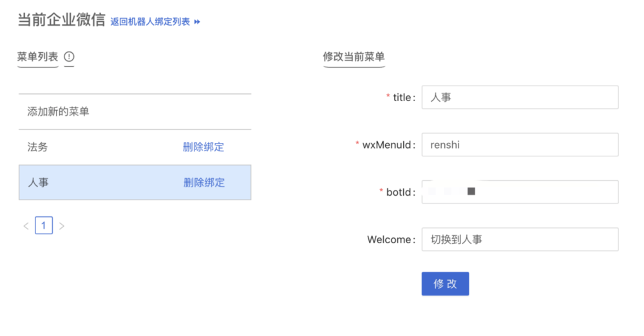Focus the Welcome input field
The width and height of the screenshot is (644, 336).
[x=520, y=239]
